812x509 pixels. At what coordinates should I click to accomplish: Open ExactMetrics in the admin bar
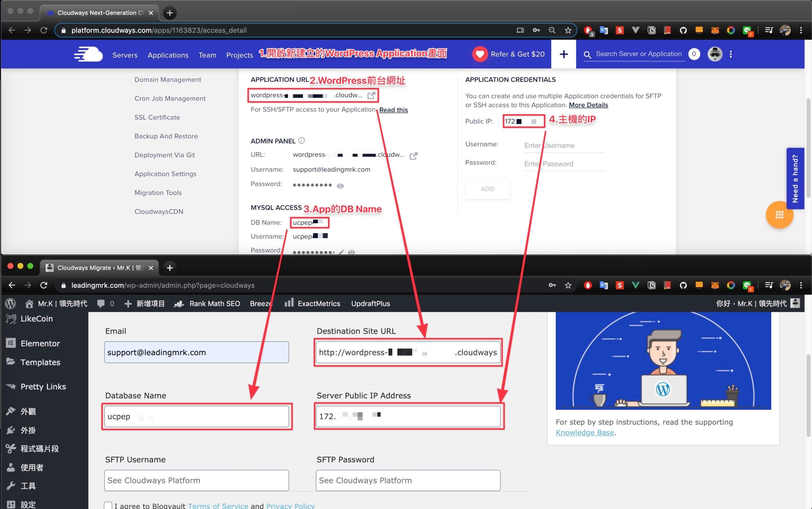coord(312,303)
